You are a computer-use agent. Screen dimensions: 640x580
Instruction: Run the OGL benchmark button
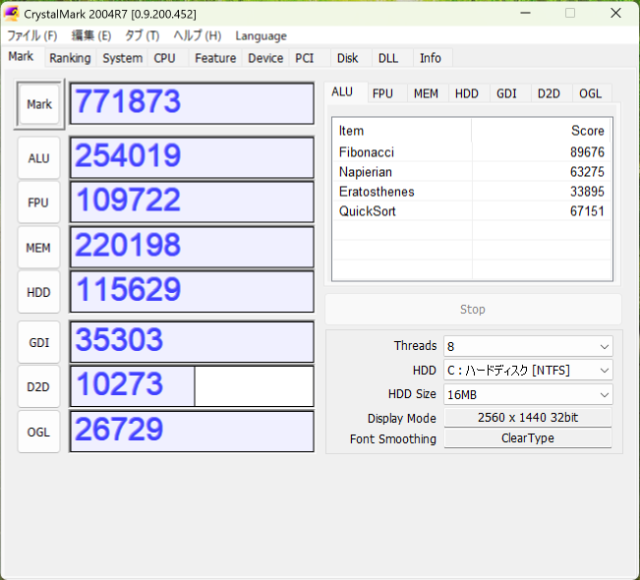tap(39, 431)
